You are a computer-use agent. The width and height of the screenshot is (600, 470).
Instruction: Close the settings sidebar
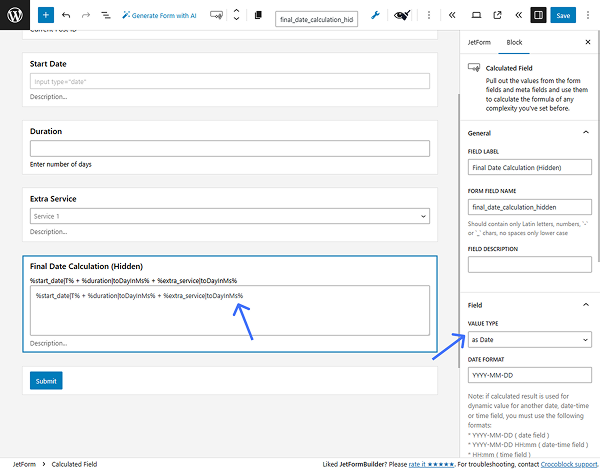tap(588, 42)
